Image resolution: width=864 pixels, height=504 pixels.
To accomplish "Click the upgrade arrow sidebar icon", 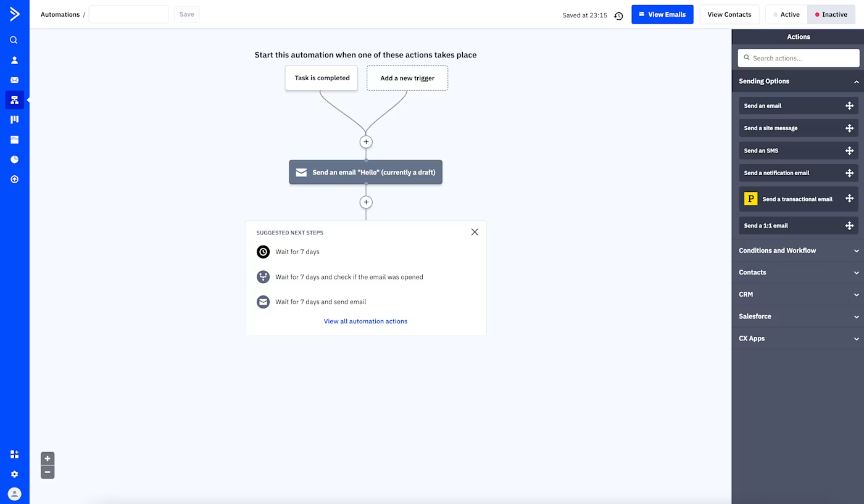I will [14, 180].
